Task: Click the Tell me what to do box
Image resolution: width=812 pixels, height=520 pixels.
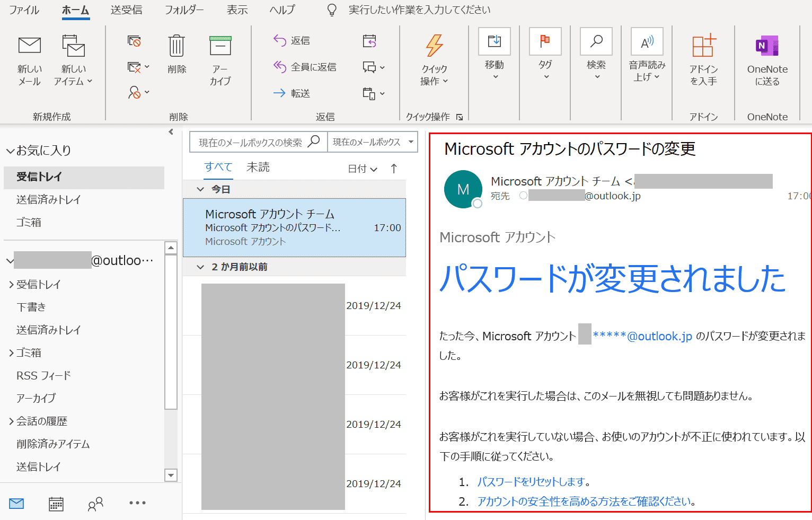Action: (x=419, y=10)
